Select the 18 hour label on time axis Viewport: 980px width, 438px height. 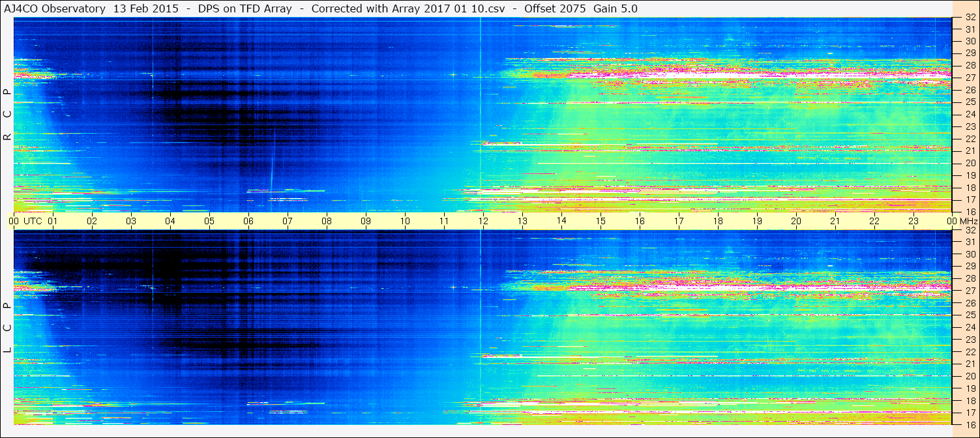718,221
